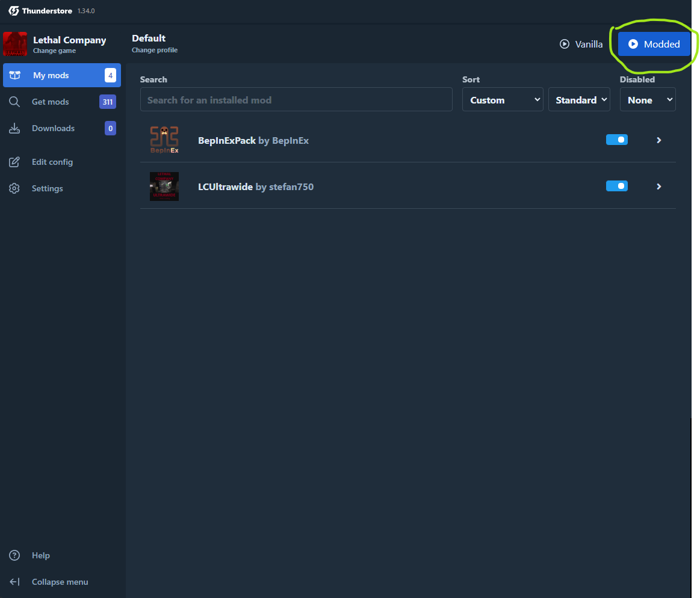
Task: Click the My mods count badge 4
Action: click(x=110, y=75)
